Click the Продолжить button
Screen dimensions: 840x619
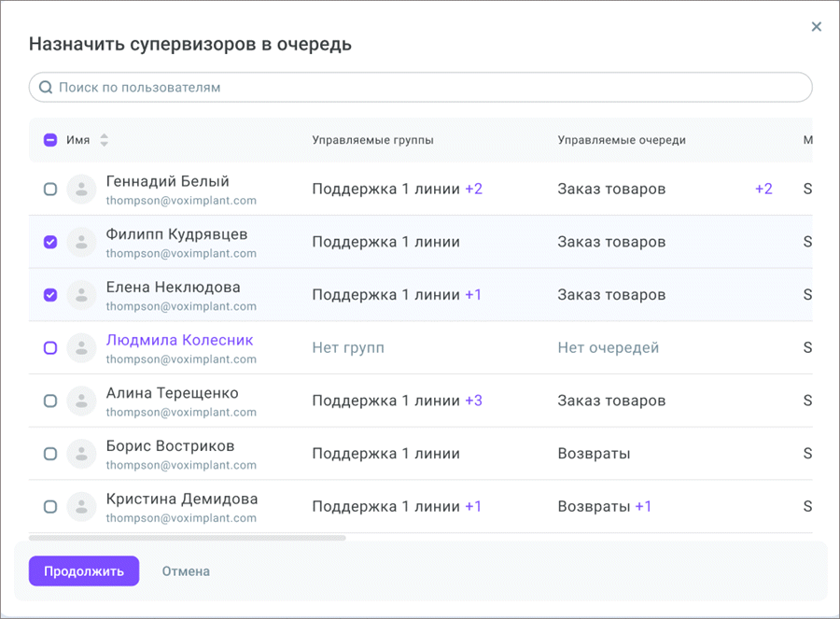coord(84,571)
